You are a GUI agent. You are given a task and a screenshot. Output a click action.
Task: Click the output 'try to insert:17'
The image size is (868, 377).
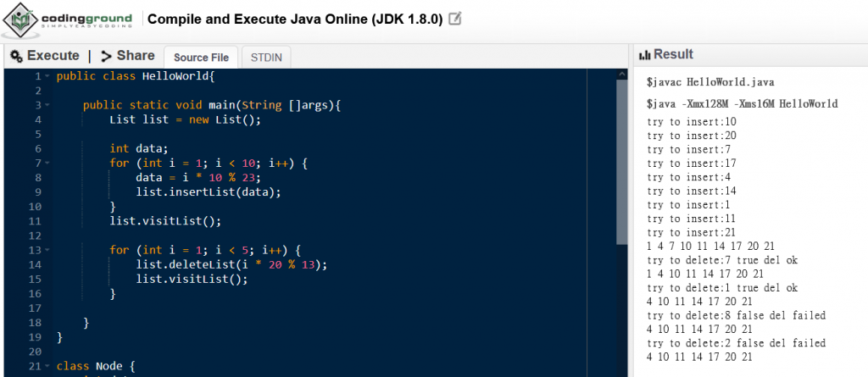tap(692, 164)
